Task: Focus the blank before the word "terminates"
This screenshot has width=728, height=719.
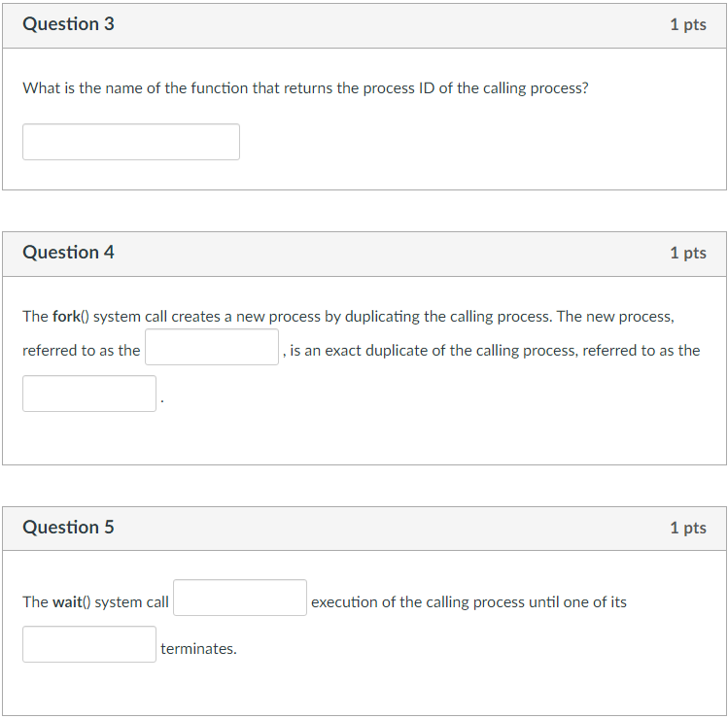Action: click(89, 644)
